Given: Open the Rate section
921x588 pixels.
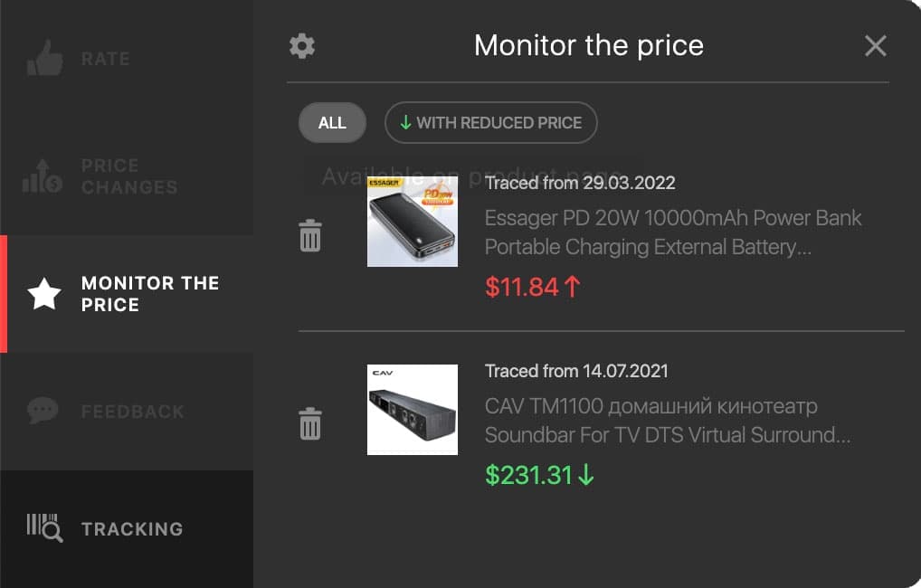Looking at the screenshot, I should (x=106, y=59).
